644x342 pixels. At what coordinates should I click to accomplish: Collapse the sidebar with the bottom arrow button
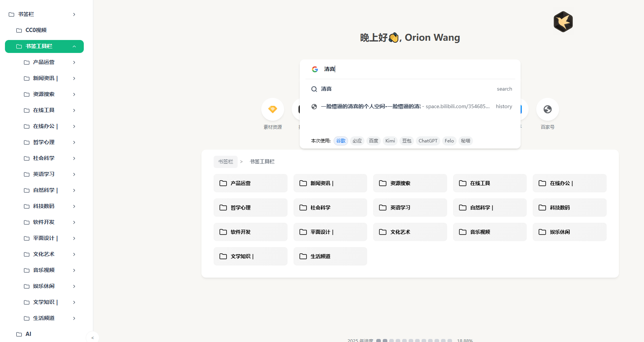click(93, 337)
